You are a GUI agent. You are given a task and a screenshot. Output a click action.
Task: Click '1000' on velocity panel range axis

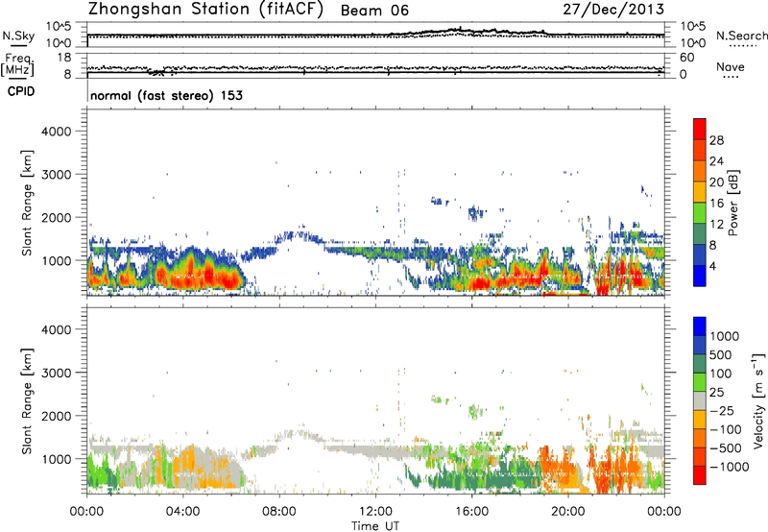point(57,459)
